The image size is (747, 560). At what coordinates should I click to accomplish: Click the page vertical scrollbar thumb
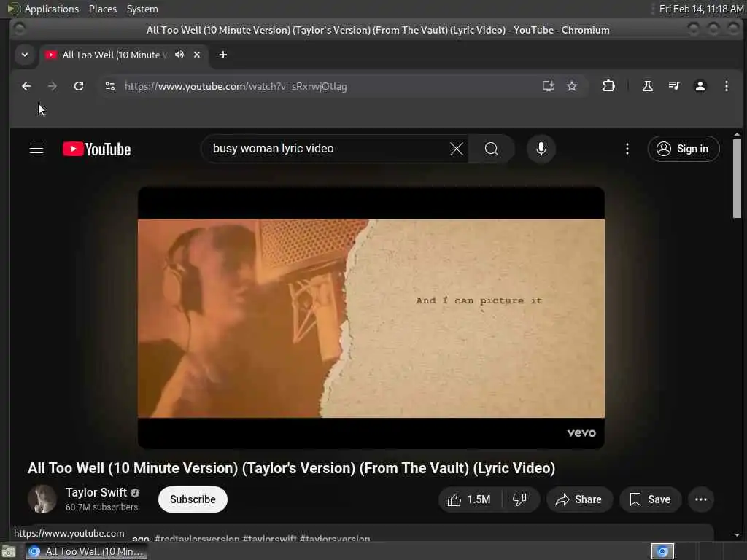tap(737, 179)
